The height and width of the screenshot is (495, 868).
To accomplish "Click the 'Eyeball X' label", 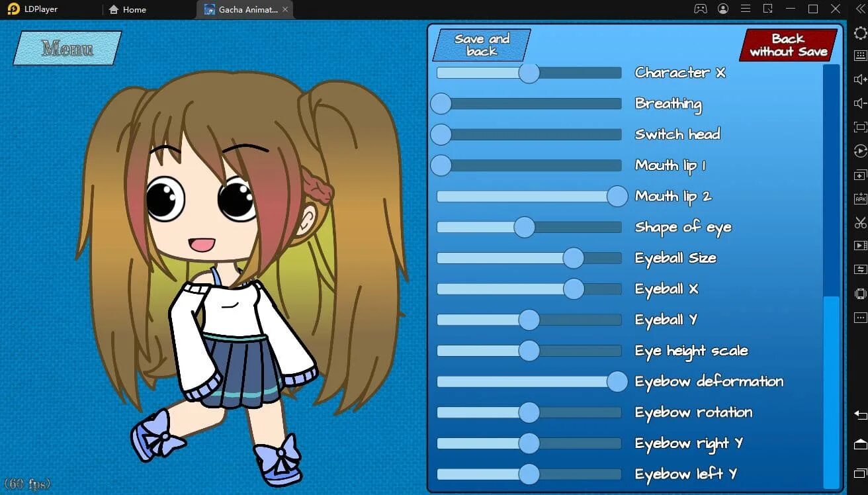I will tap(667, 289).
